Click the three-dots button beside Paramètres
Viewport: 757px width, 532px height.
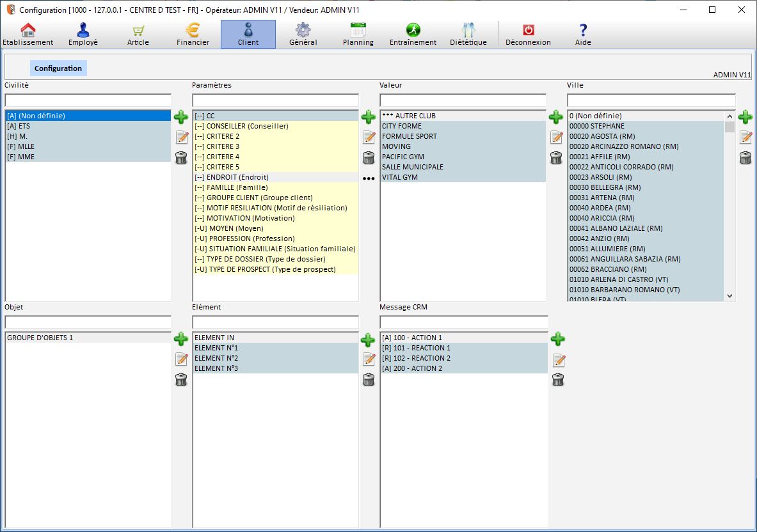point(369,179)
